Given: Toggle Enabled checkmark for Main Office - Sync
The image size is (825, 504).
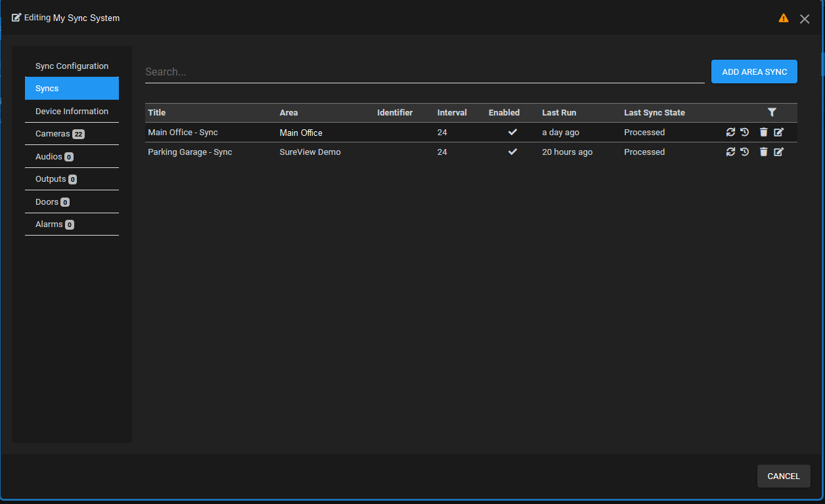Looking at the screenshot, I should click(512, 133).
